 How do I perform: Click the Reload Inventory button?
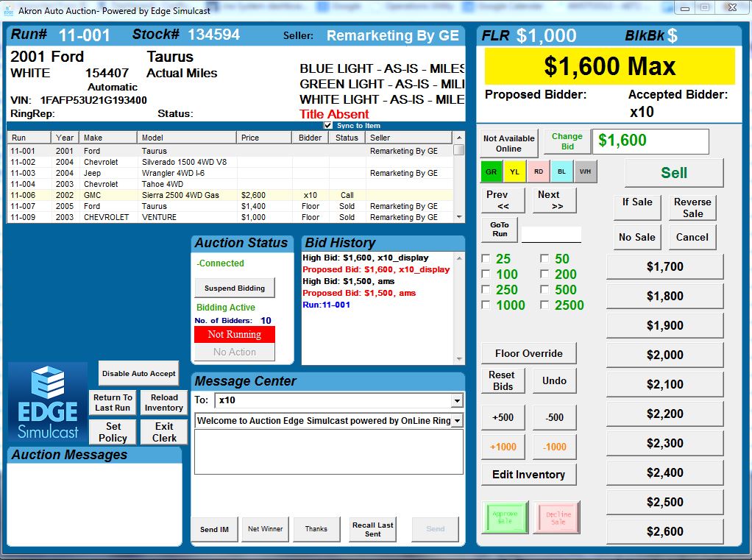coord(164,403)
